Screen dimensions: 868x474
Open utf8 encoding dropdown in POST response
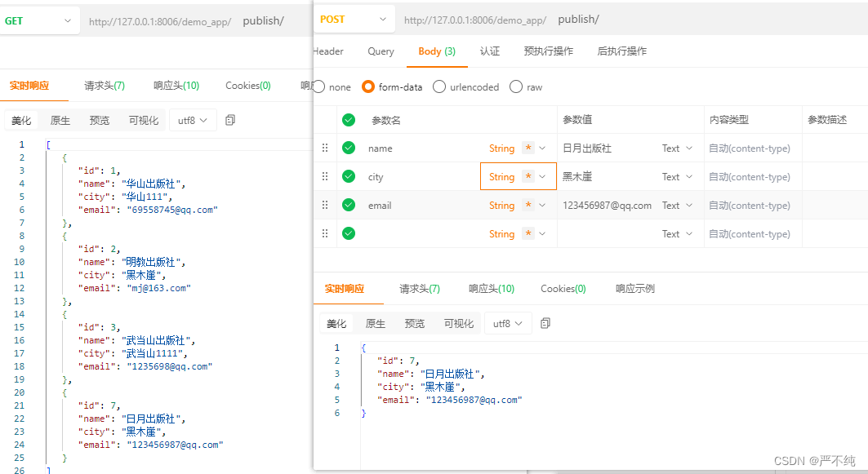tap(508, 323)
